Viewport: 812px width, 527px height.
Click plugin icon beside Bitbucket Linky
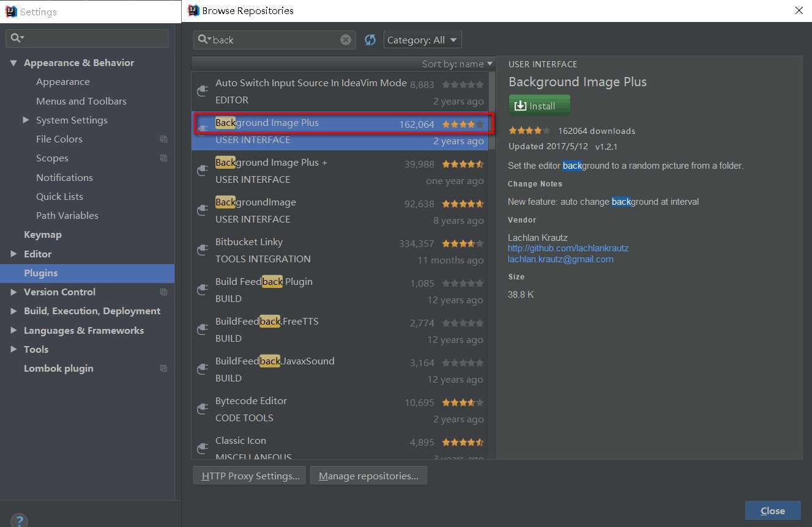tap(203, 250)
